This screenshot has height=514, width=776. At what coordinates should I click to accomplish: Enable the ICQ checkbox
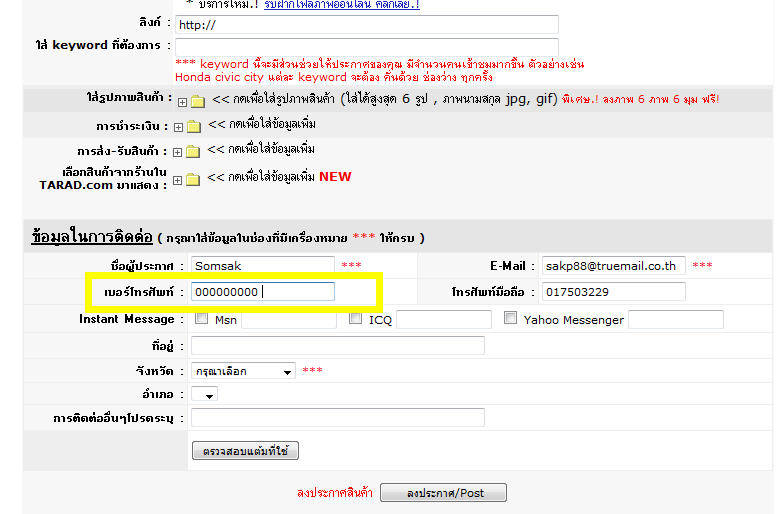click(356, 319)
